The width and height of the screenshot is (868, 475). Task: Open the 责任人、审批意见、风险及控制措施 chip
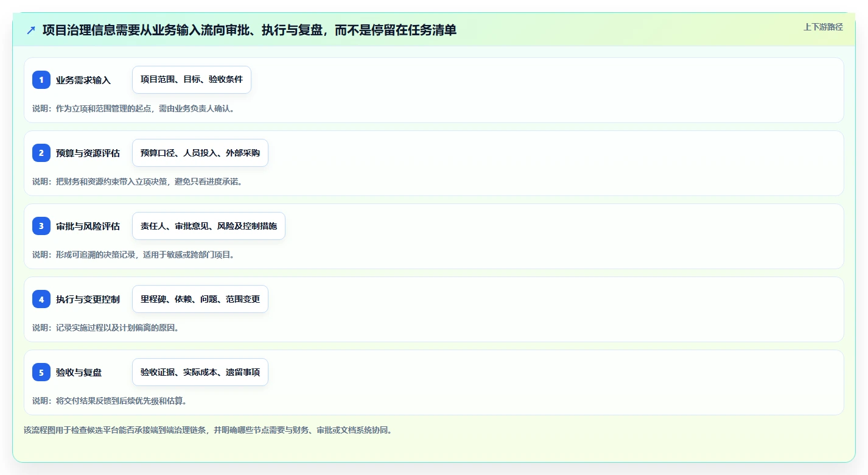click(209, 226)
